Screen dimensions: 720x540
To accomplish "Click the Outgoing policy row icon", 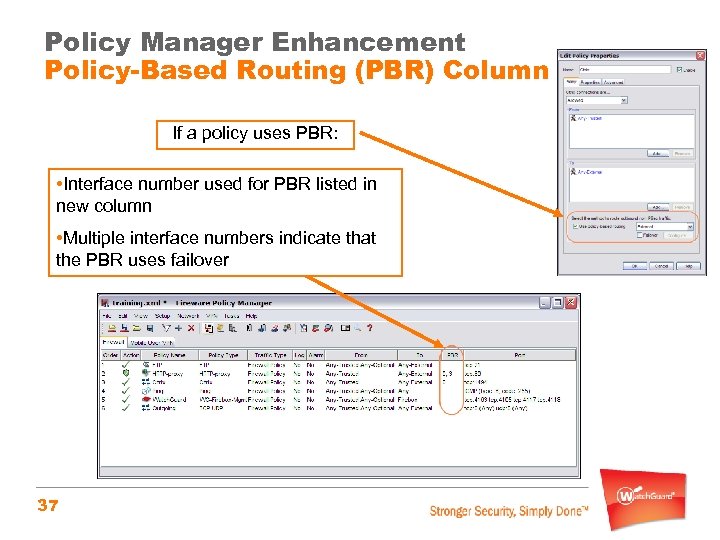I will (146, 408).
